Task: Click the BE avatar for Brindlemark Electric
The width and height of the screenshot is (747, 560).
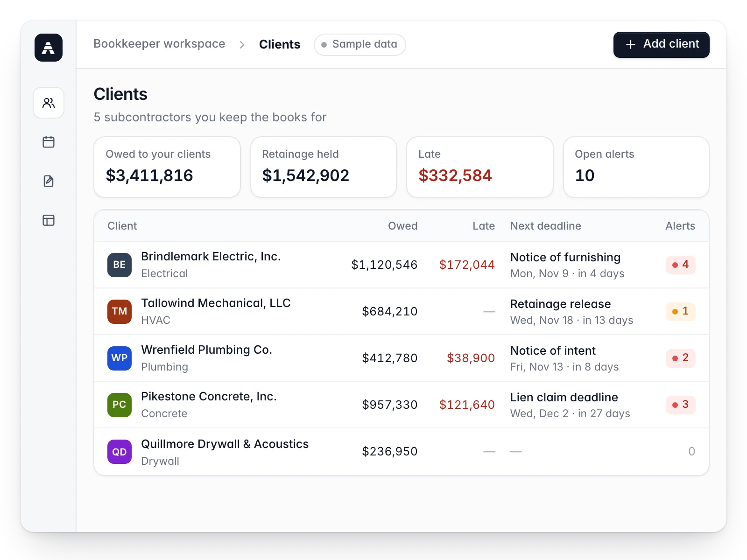Action: click(x=120, y=265)
